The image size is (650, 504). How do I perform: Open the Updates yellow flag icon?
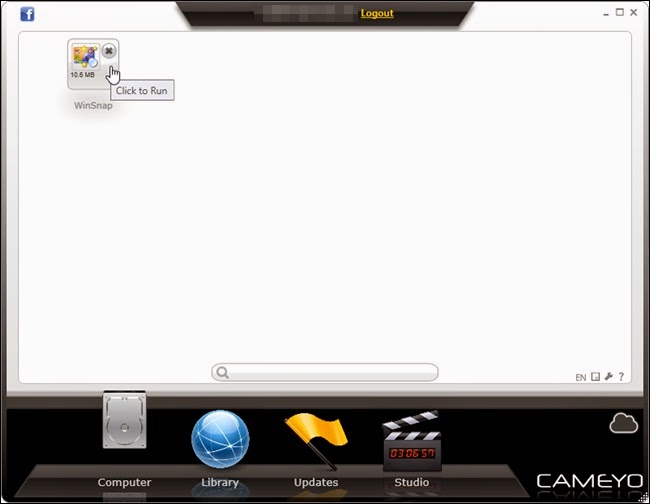click(x=316, y=441)
